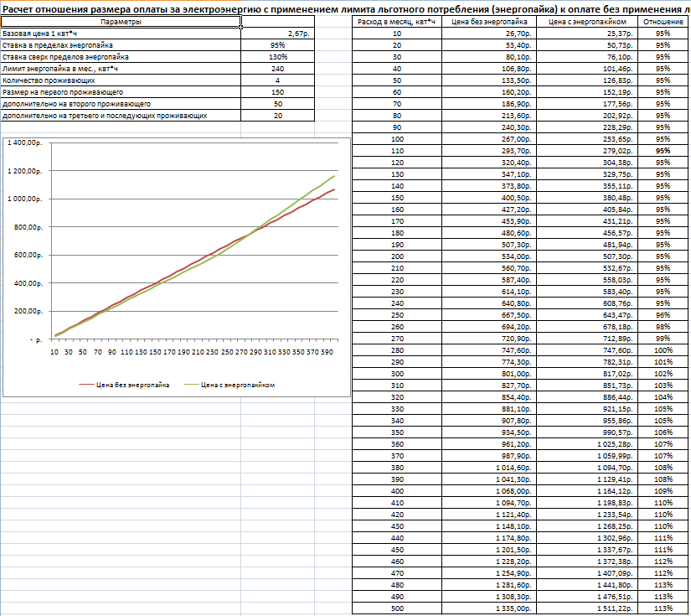Select "дополнительно на третьего и последующих проживающих" label
Image resolution: width=691 pixels, height=616 pixels.
[x=121, y=116]
